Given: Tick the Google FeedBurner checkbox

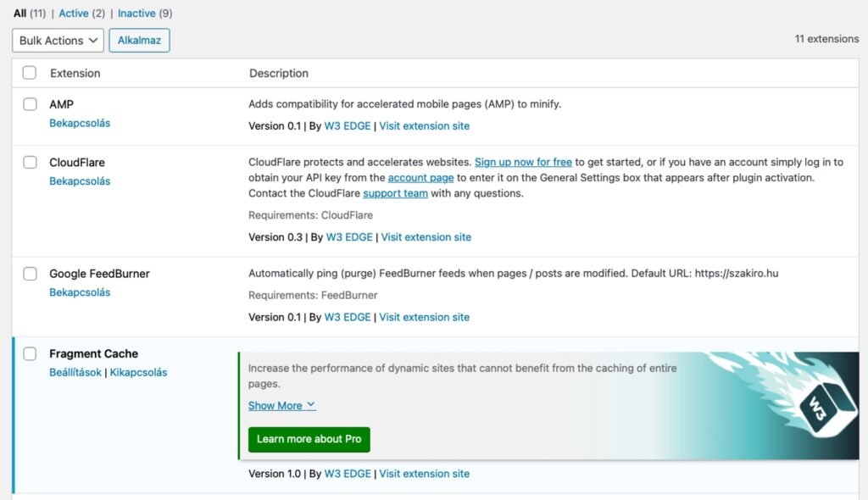Looking at the screenshot, I should (30, 274).
